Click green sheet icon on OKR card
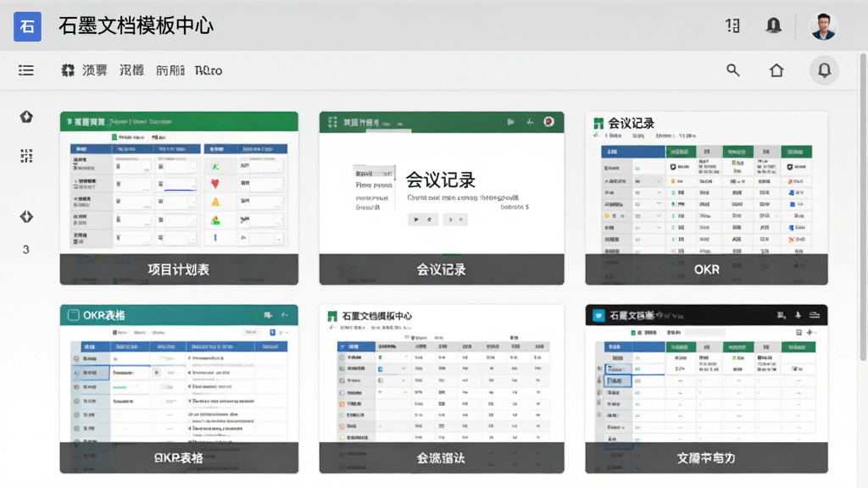 coord(598,123)
